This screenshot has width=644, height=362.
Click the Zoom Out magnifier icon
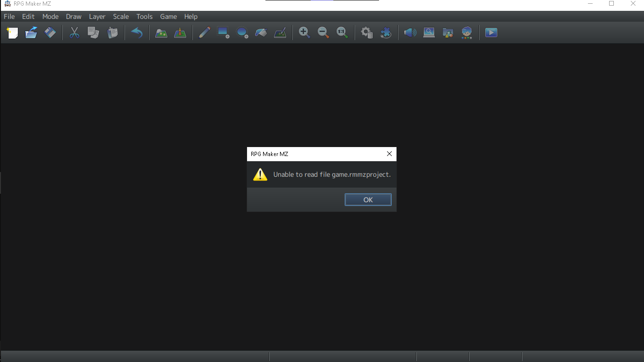click(x=323, y=33)
